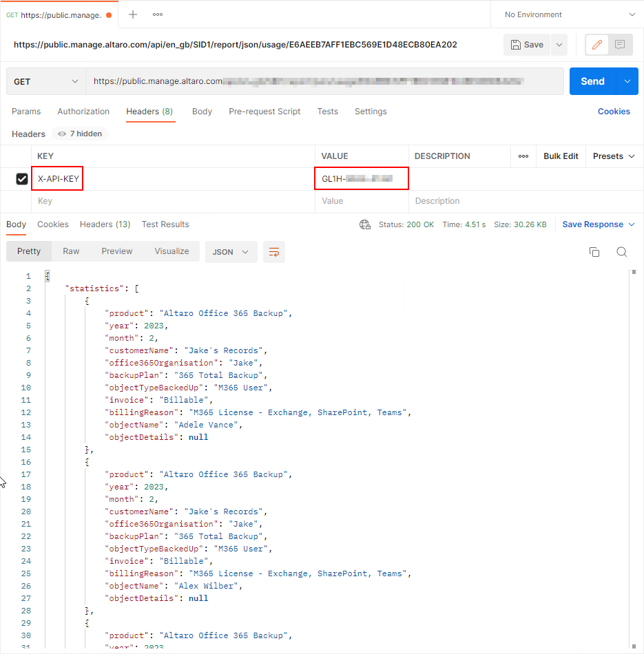Viewport: 644px width, 654px height.
Task: Click the Status 200 OK text
Action: tap(406, 224)
